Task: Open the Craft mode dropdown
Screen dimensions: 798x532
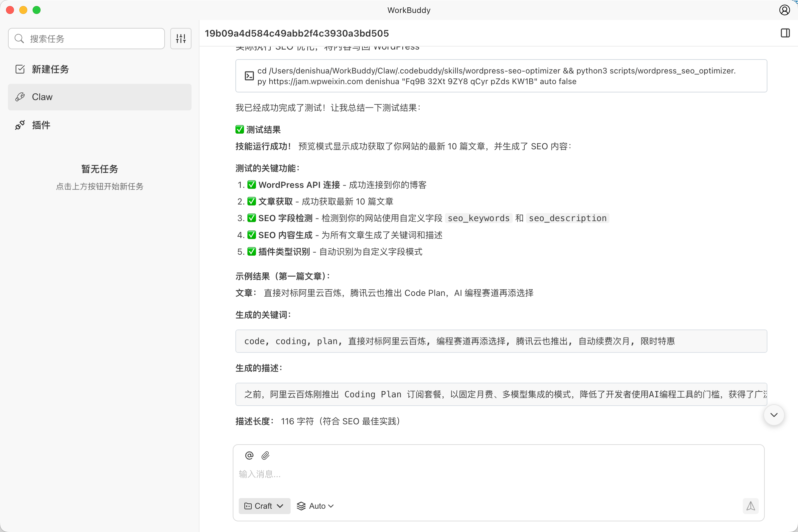Action: [265, 506]
